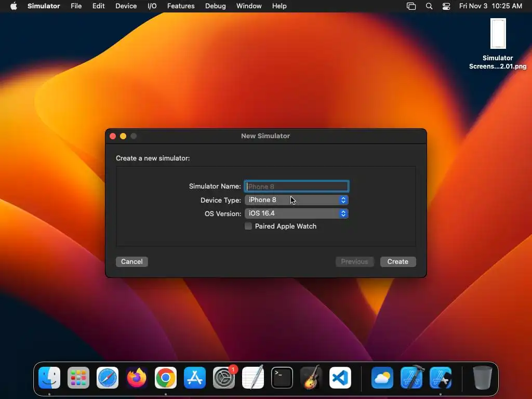Open the Device Type dropdown showing iPhone 8
Screen dimensions: 532x399
[297, 200]
